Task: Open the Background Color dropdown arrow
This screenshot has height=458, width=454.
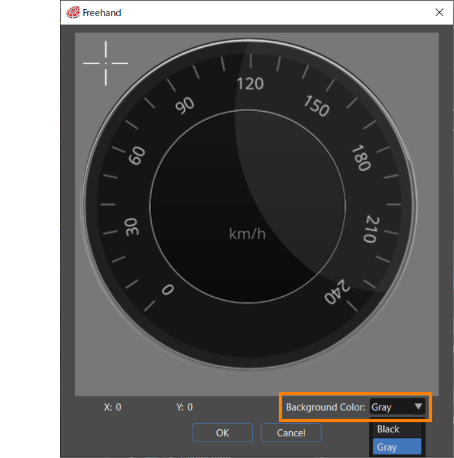Action: tap(418, 406)
